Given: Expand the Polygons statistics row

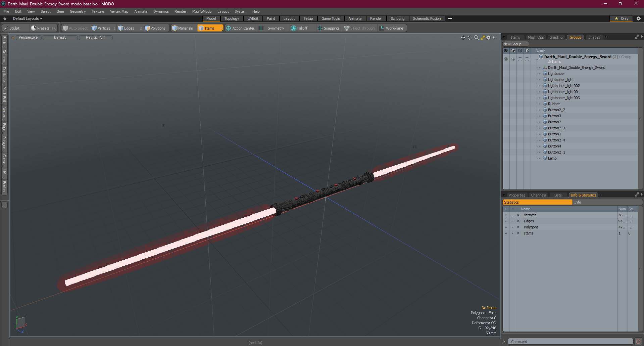Looking at the screenshot, I should (518, 227).
